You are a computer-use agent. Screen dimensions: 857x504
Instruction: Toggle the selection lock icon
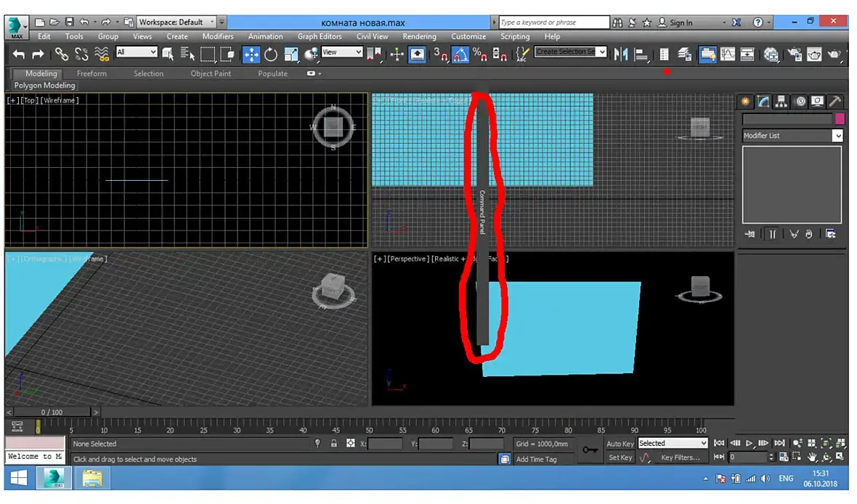pyautogui.click(x=334, y=443)
